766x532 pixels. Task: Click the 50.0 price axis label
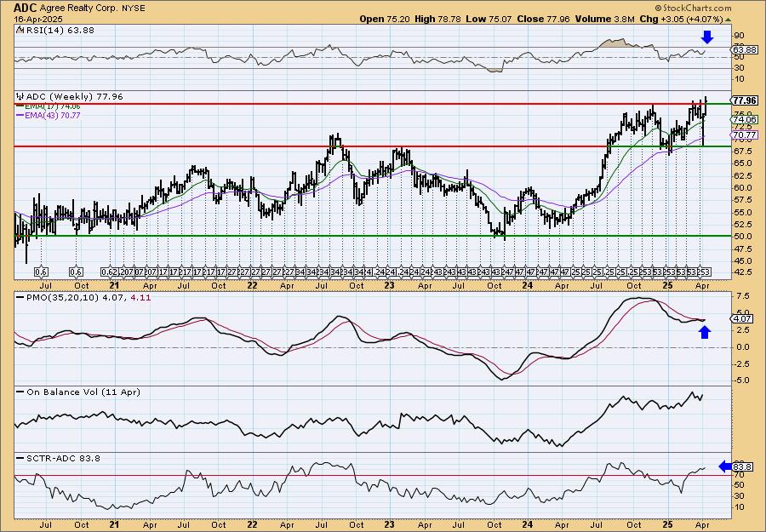click(741, 237)
